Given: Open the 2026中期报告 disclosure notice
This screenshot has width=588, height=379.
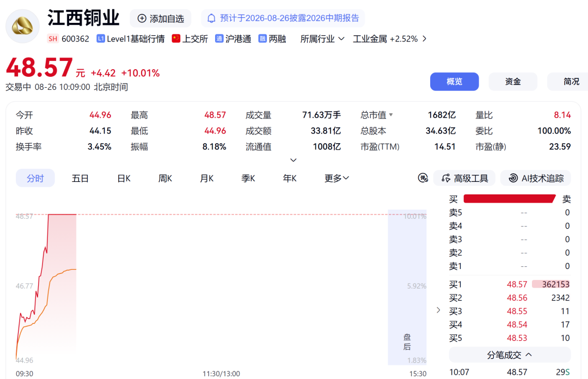Looking at the screenshot, I should coord(283,19).
